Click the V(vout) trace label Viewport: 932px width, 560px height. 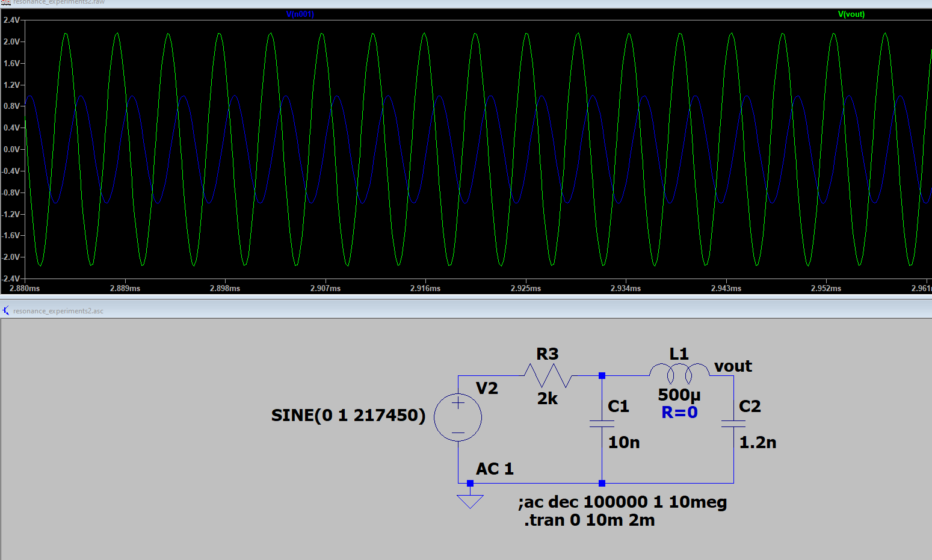(851, 14)
